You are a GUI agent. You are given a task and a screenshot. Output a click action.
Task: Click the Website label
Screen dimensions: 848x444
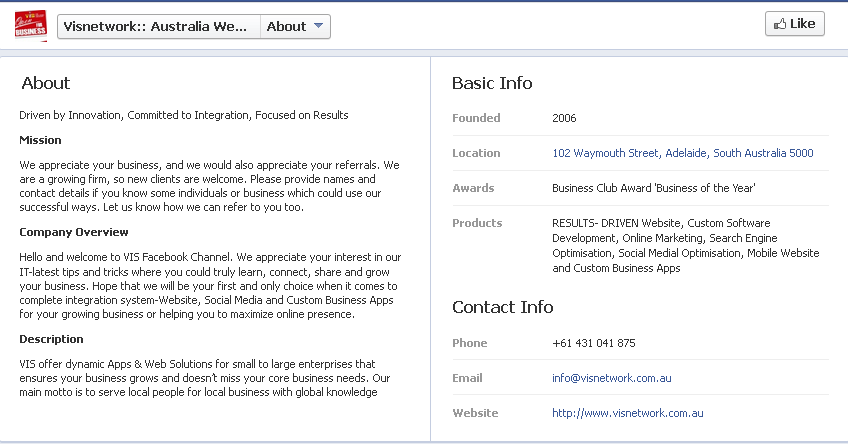[x=475, y=413]
